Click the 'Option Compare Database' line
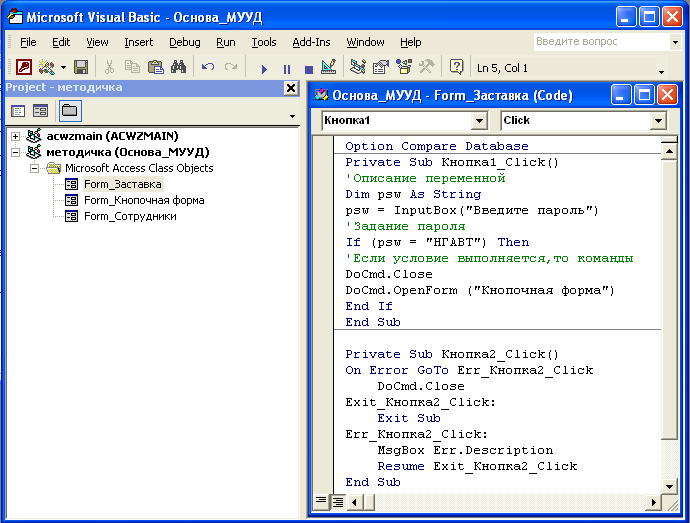 tap(437, 146)
